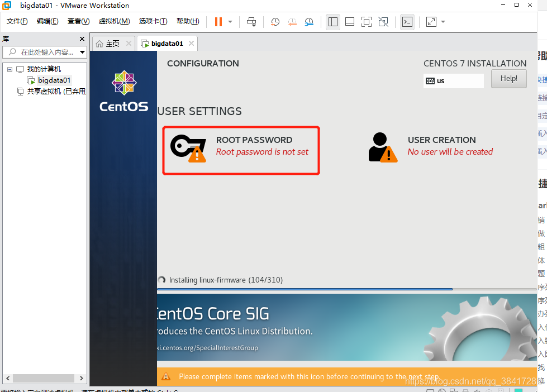Open stretch display dropdown arrow
The height and width of the screenshot is (392, 547).
point(443,22)
